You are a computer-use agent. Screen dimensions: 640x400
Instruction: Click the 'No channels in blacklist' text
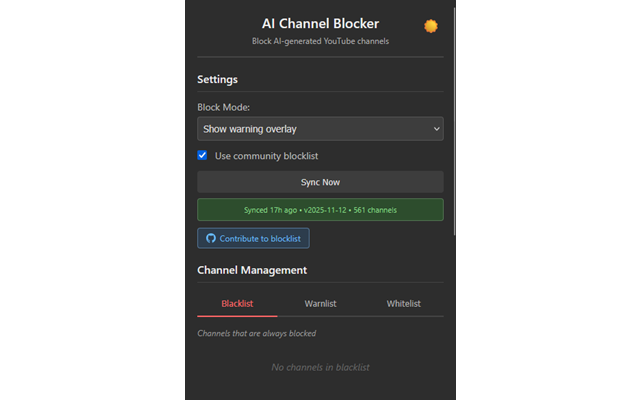click(320, 367)
